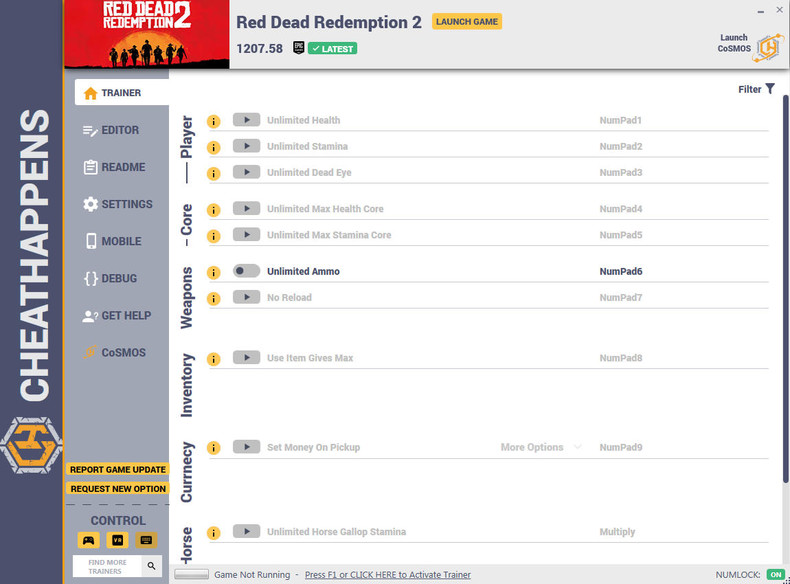Open info for Unlimited Horse Gallop Stamina
The width and height of the screenshot is (790, 584).
(214, 533)
